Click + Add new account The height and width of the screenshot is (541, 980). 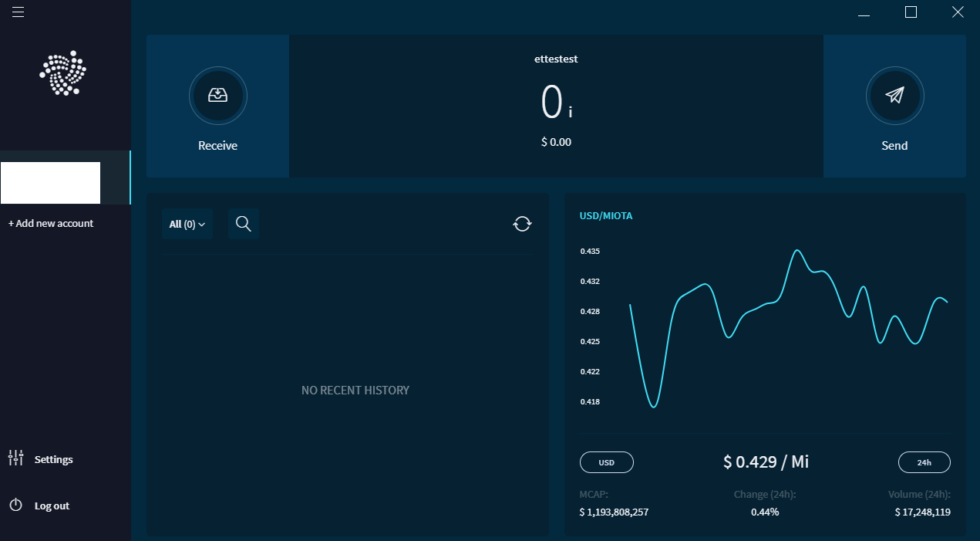(x=51, y=223)
